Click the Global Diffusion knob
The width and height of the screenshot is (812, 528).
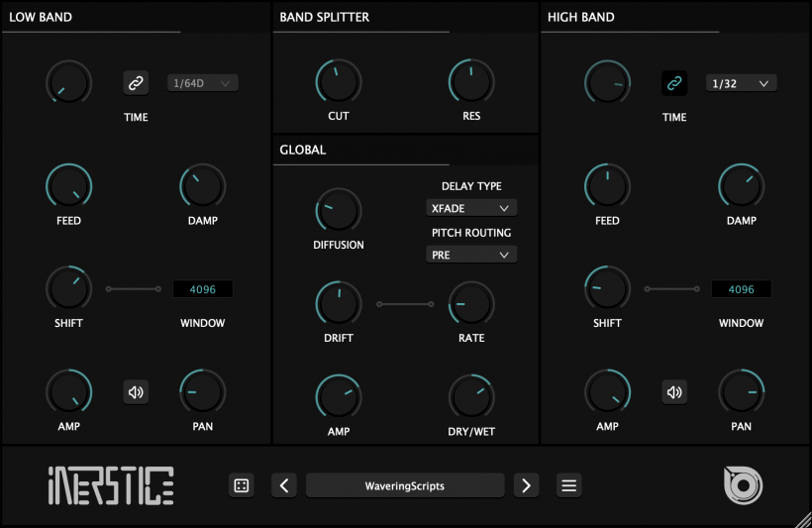click(339, 210)
